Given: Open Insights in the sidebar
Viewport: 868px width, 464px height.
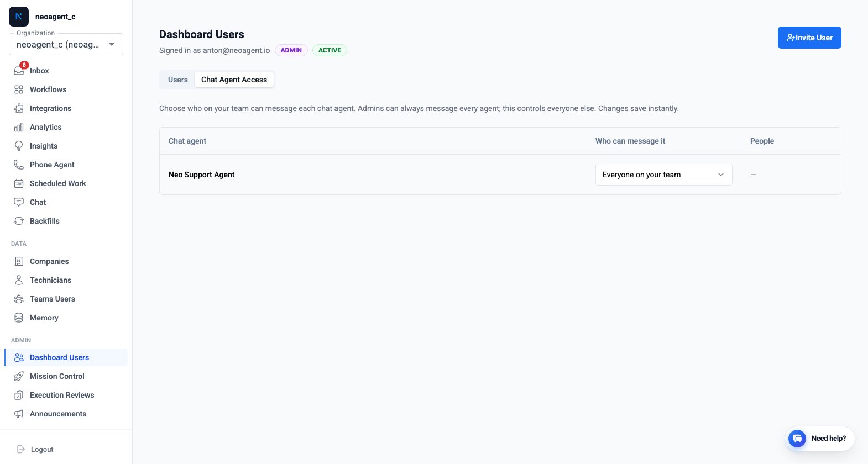Looking at the screenshot, I should 66,146.
